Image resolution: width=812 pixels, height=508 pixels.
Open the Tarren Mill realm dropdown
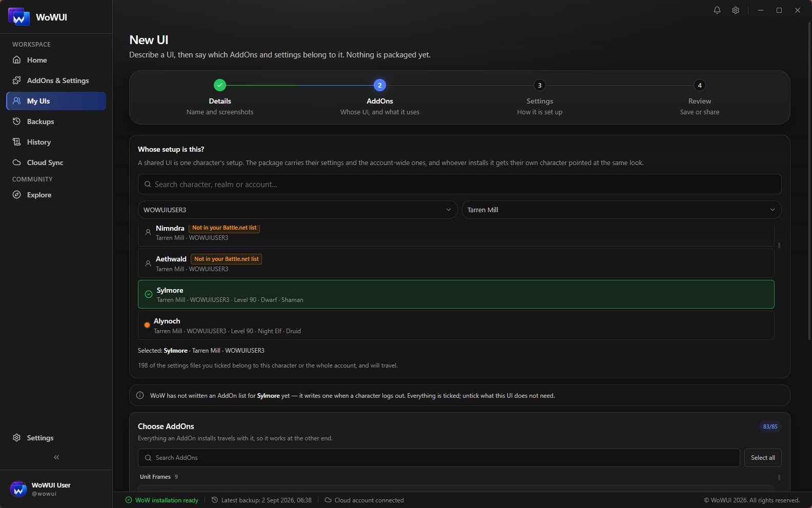click(621, 210)
